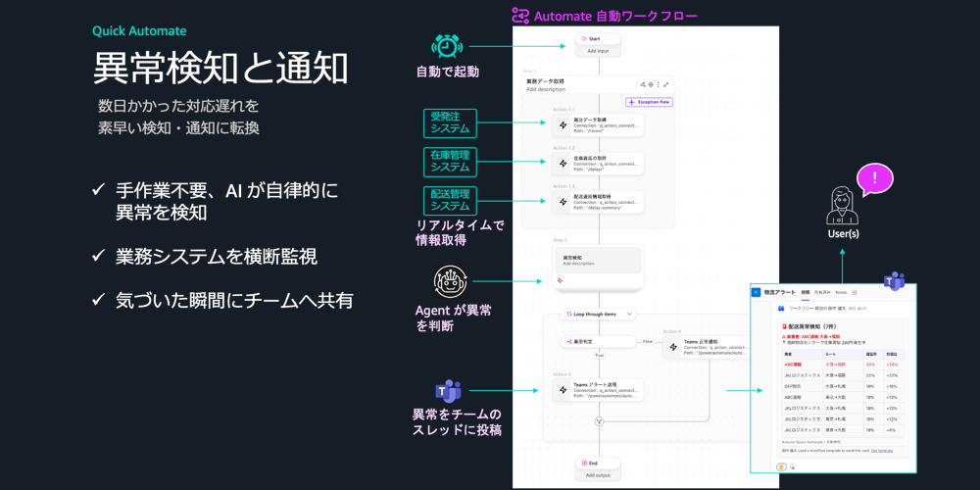Click the add reaction icon under the Teams card

[x=793, y=466]
